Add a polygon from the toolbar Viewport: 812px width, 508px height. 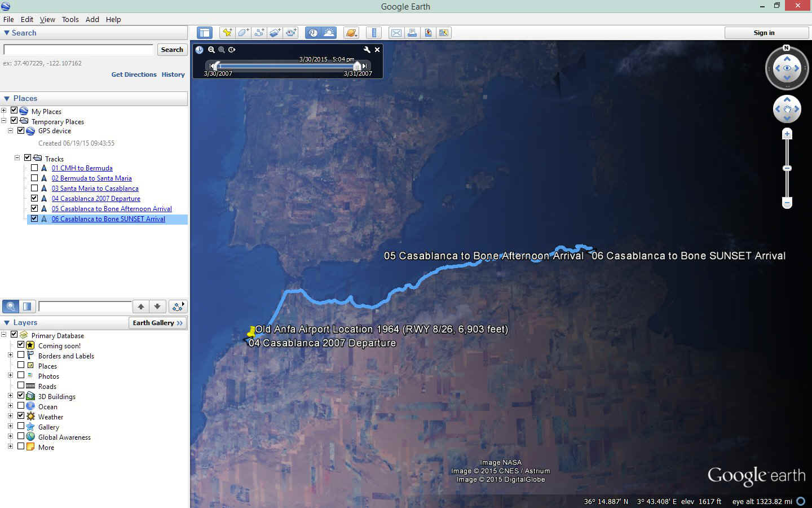243,33
